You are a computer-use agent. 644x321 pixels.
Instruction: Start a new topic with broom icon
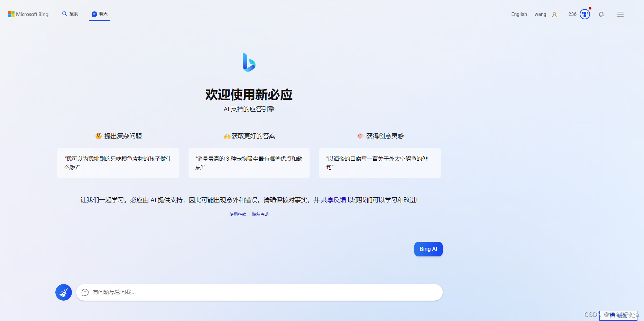[64, 292]
